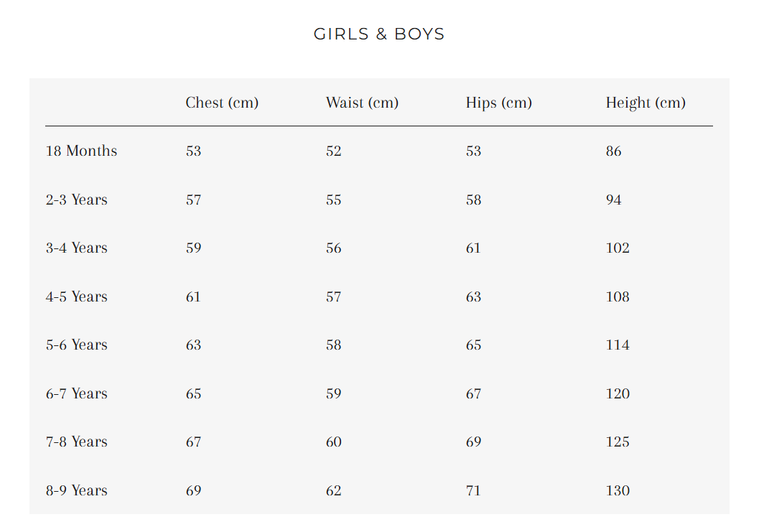
Task: Select the Waist (cm) column header
Action: (362, 103)
